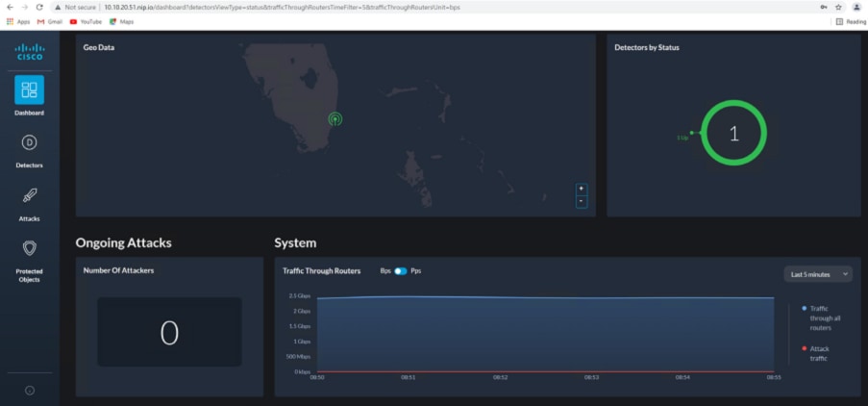Screen dimensions: 868x406
Task: Click the 'Traffic Through Routers' title
Action: pyautogui.click(x=322, y=271)
